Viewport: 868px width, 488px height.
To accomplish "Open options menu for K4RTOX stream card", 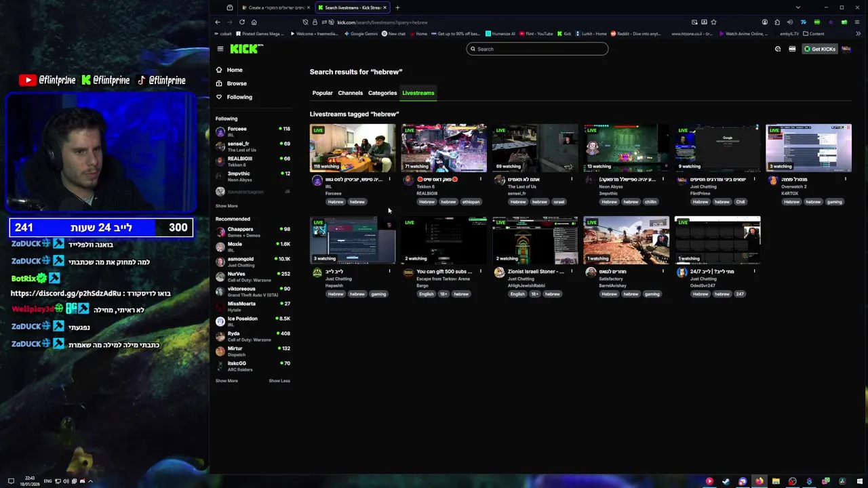I will tap(846, 180).
